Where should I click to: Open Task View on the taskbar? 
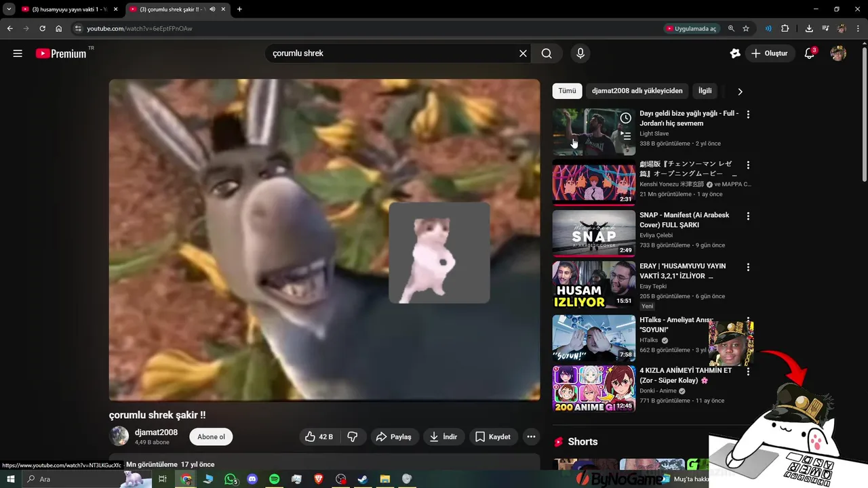[163, 479]
